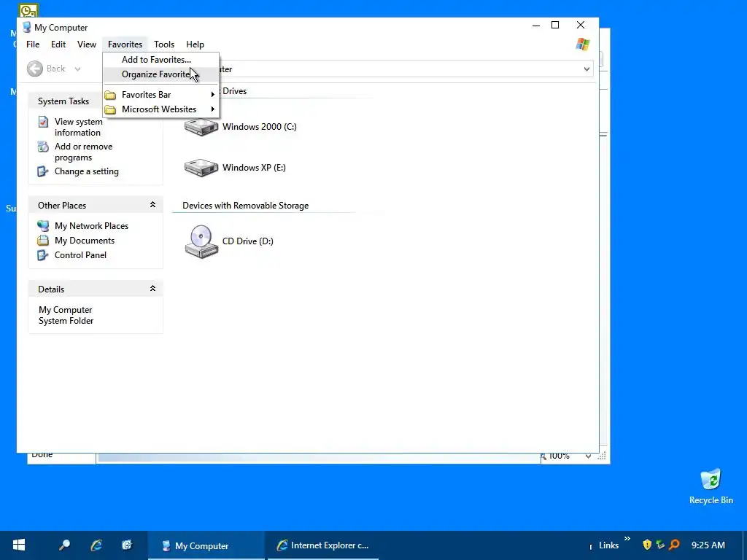The height and width of the screenshot is (560, 747).
Task: Click the View system information link
Action: tap(78, 127)
